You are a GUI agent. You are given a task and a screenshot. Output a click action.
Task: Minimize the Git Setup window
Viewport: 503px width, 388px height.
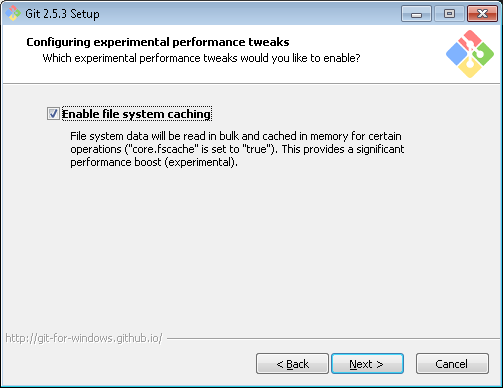click(x=416, y=14)
